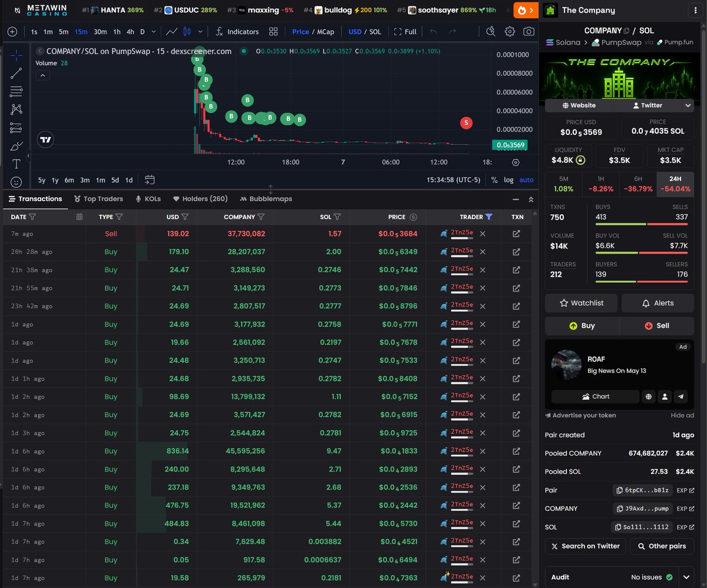
Task: Open the ROAF ad website globe icon
Action: pyautogui.click(x=649, y=397)
